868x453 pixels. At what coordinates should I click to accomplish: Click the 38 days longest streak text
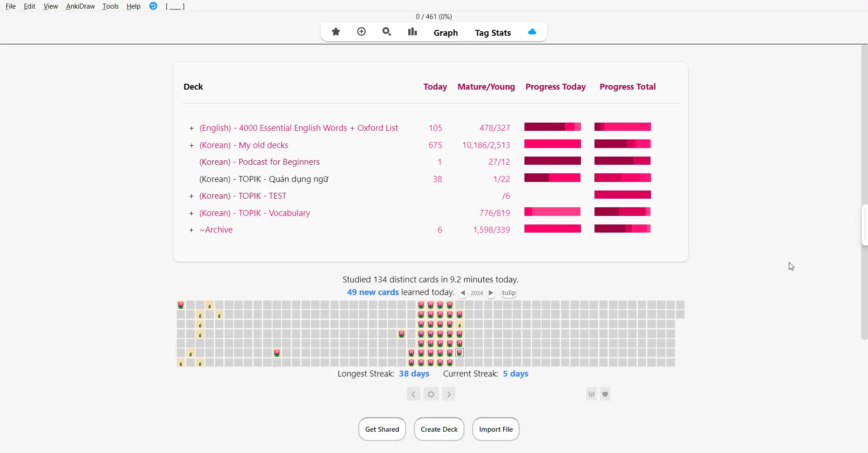pos(414,374)
